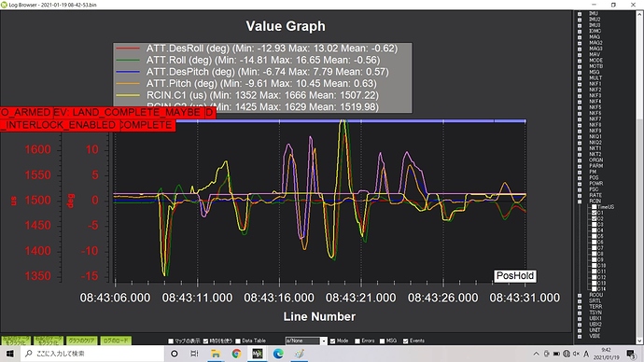Check battery status tray icon
Image resolution: width=644 pixels, height=362 pixels.
coord(556,354)
